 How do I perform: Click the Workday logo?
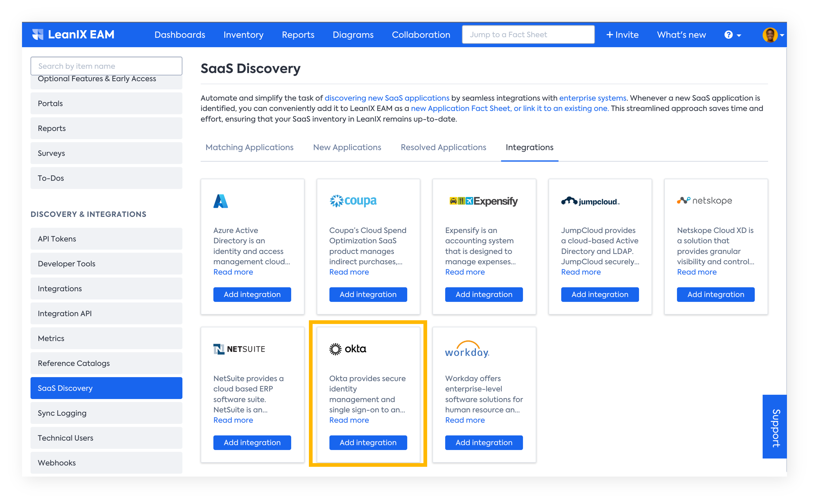[467, 349]
